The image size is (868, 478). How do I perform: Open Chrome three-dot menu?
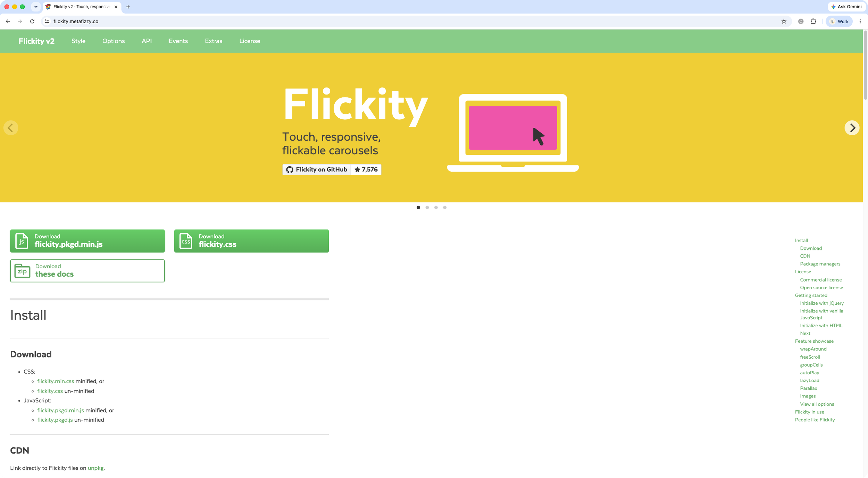point(860,22)
